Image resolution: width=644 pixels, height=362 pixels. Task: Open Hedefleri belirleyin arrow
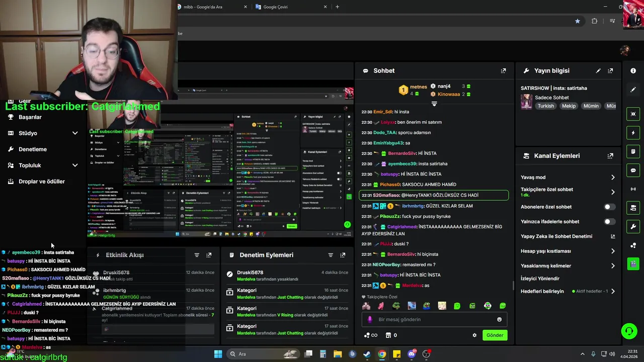(612, 292)
